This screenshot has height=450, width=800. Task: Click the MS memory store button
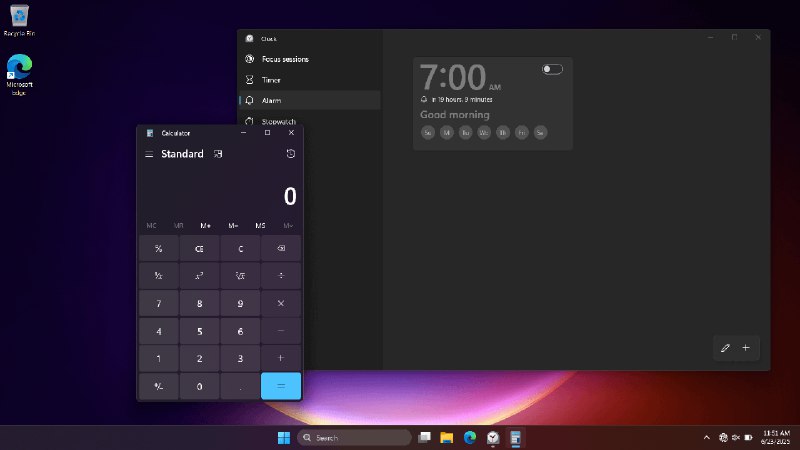(x=260, y=226)
